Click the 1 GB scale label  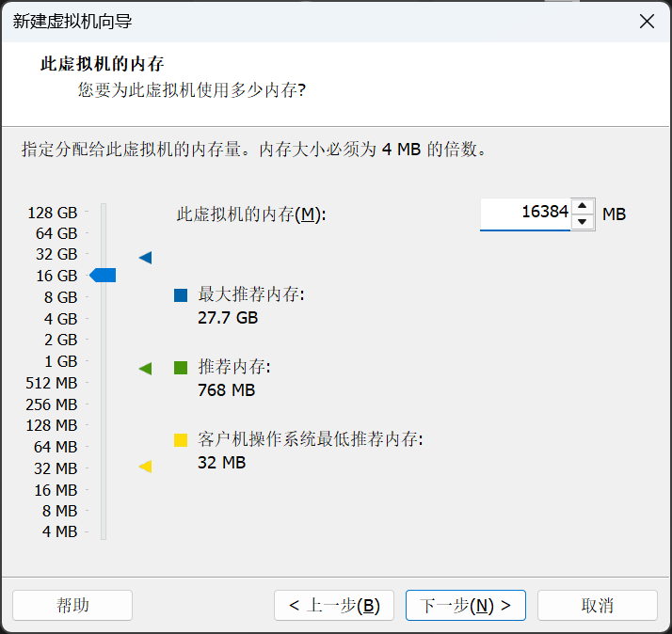pyautogui.click(x=61, y=361)
